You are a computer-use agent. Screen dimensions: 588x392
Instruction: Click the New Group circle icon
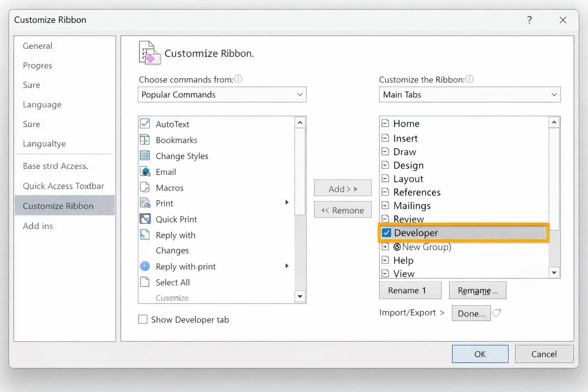tap(397, 247)
